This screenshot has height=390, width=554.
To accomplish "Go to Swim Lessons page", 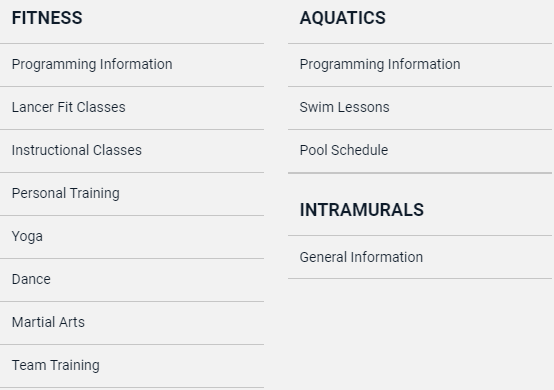I will click(x=344, y=107).
